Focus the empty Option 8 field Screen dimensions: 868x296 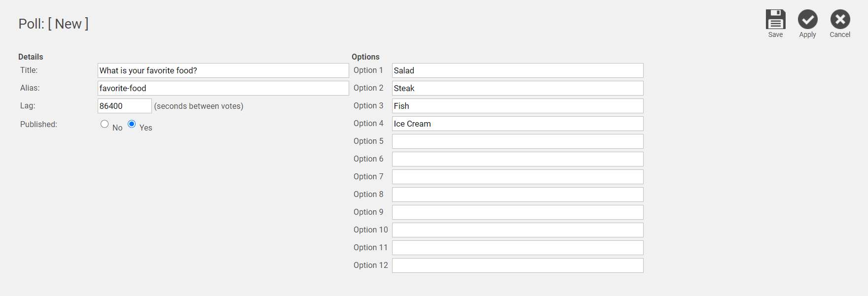[517, 195]
